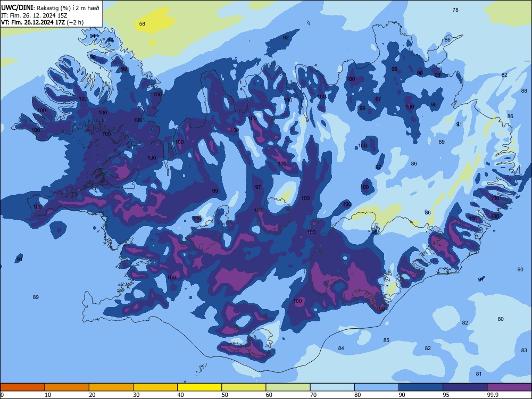Click the pale green 60–70 legend swatch

[x=288, y=387]
